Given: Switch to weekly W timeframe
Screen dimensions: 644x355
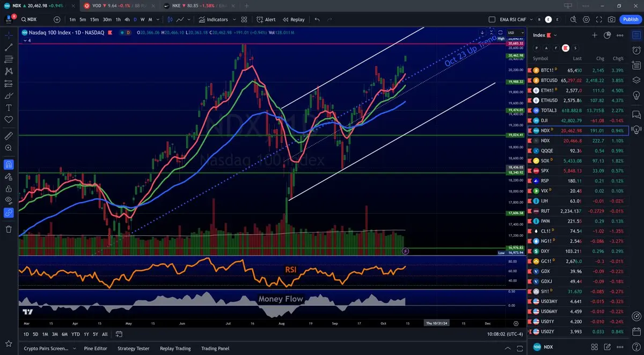Looking at the screenshot, I should pos(142,19).
